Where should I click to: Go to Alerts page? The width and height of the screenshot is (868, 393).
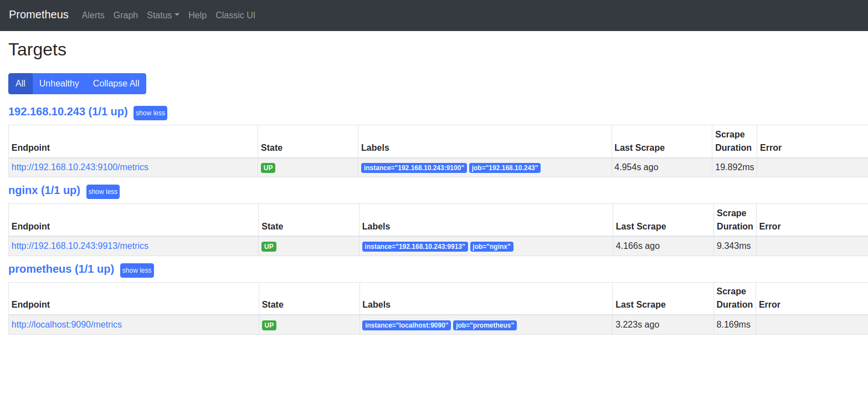pyautogui.click(x=93, y=15)
